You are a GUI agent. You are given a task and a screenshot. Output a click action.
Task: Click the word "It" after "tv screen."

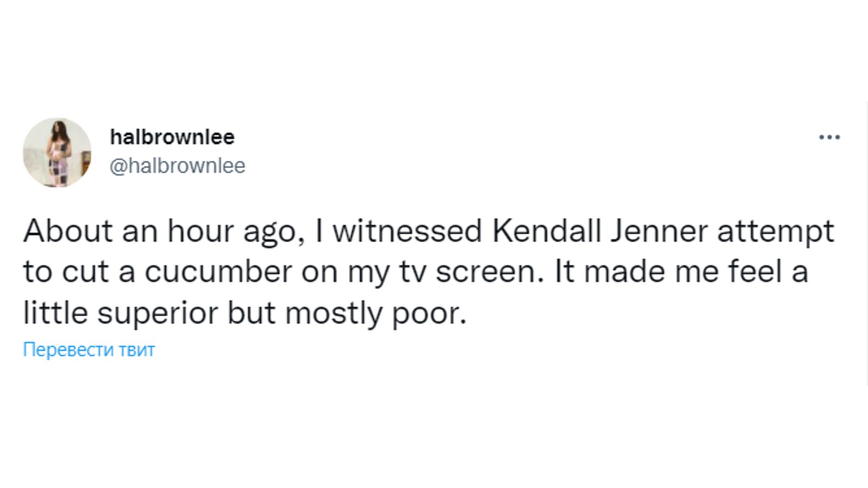[x=564, y=272]
